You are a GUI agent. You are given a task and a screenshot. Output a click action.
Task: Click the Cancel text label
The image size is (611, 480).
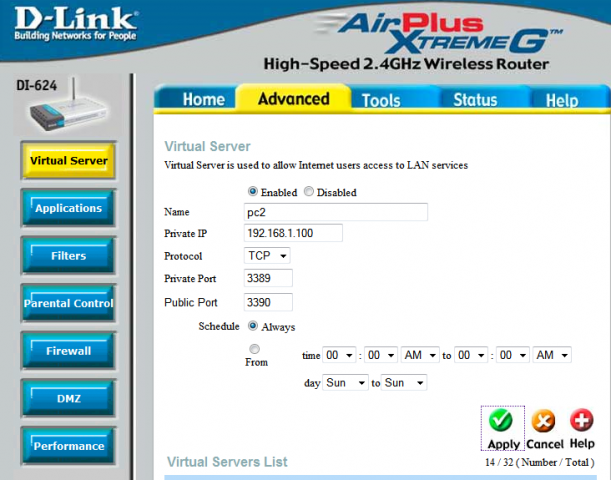pos(545,444)
